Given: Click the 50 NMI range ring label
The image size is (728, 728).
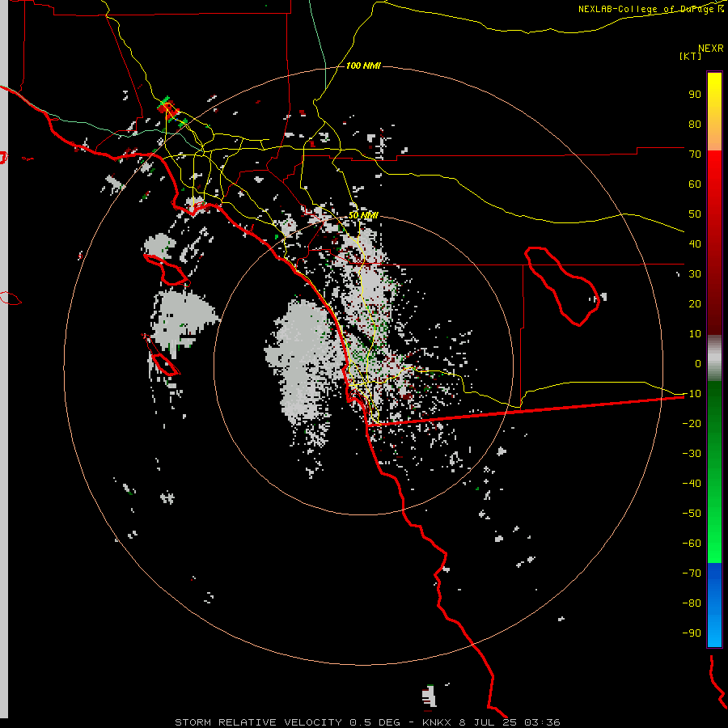Looking at the screenshot, I should coord(363,216).
